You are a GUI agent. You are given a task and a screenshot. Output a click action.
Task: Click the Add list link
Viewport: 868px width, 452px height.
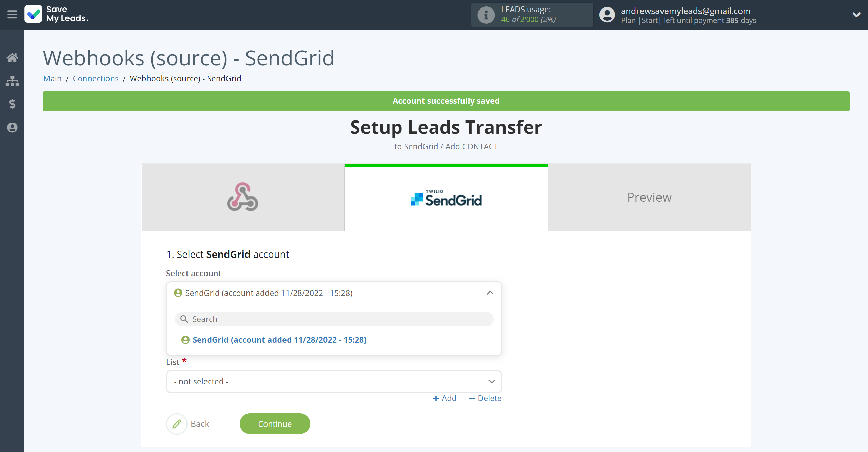click(445, 398)
